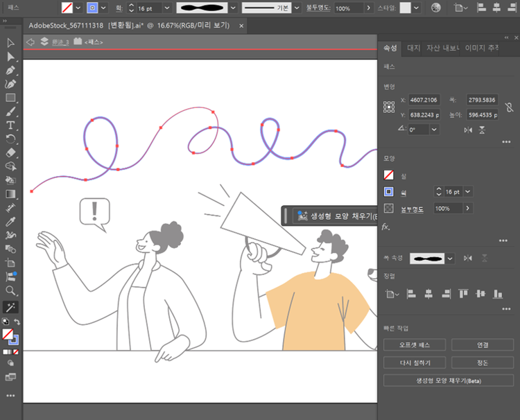Click the 오프셋 패스 button

(415, 344)
